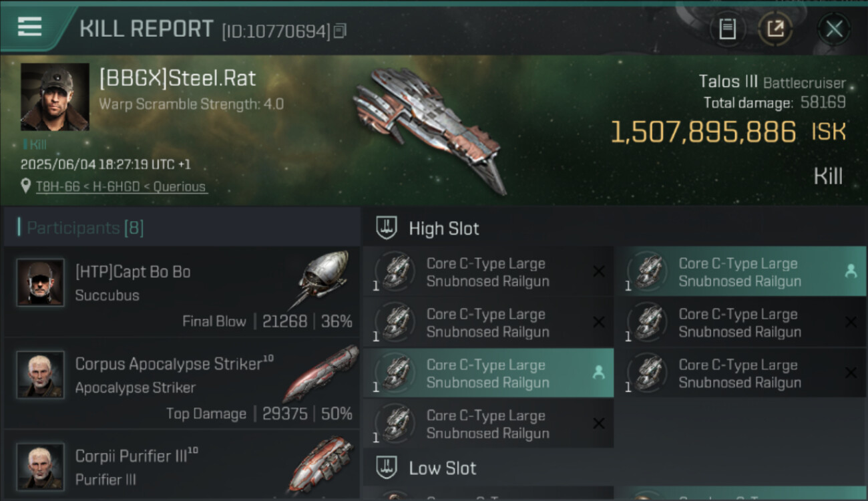
Task: Open Capt Bo Bo's participant entry
Action: [180, 293]
